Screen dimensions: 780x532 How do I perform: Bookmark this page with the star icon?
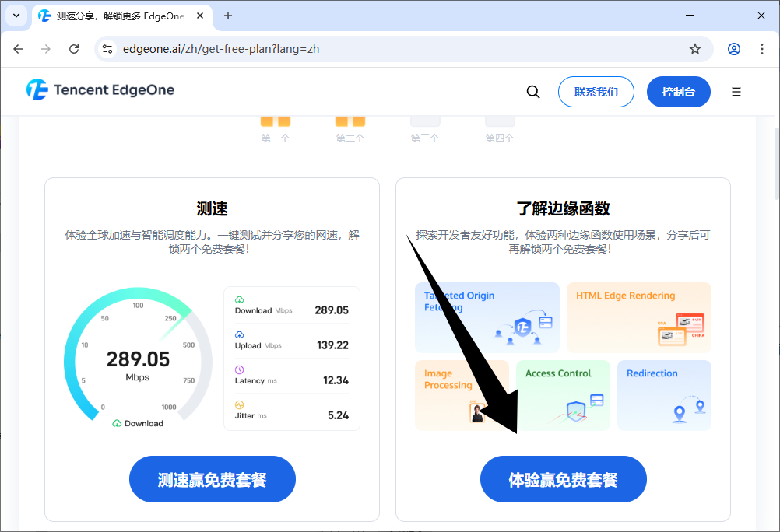[695, 49]
